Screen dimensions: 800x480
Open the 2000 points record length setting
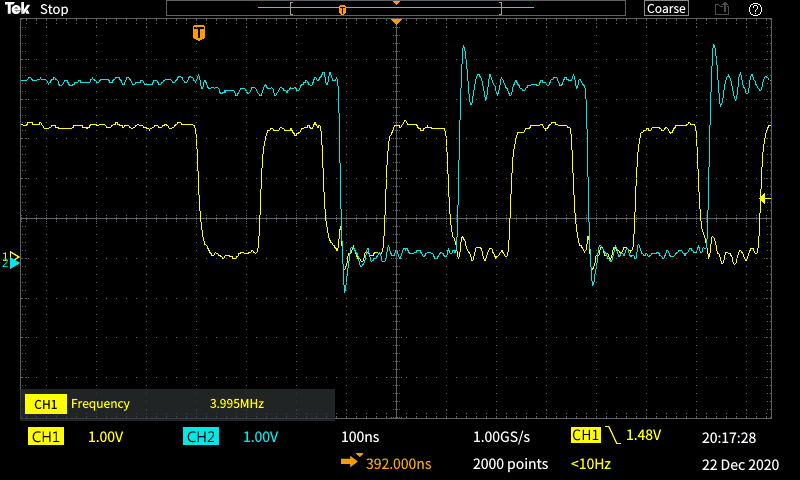point(510,464)
